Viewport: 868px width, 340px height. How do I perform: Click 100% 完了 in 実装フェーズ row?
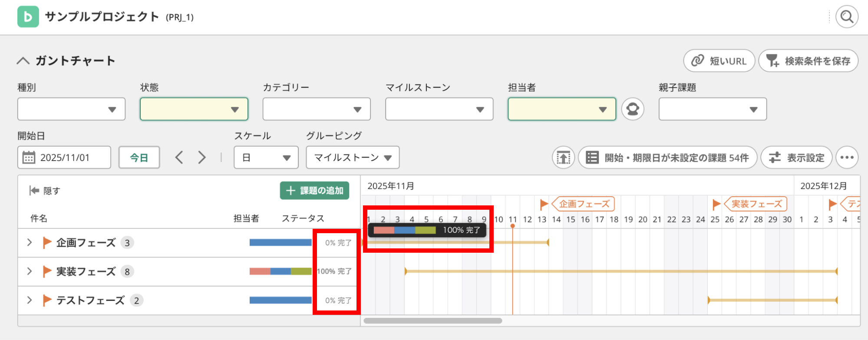[x=334, y=271]
